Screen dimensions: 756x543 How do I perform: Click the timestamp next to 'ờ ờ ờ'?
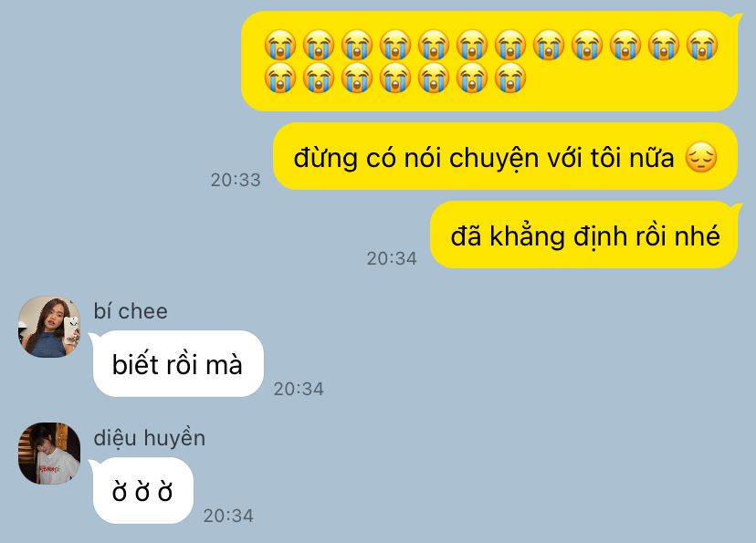[x=228, y=516]
